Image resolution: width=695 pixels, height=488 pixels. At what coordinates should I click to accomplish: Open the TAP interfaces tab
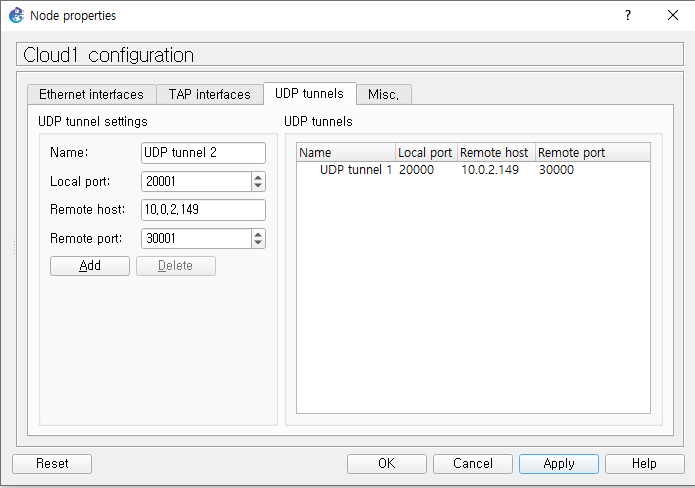210,94
